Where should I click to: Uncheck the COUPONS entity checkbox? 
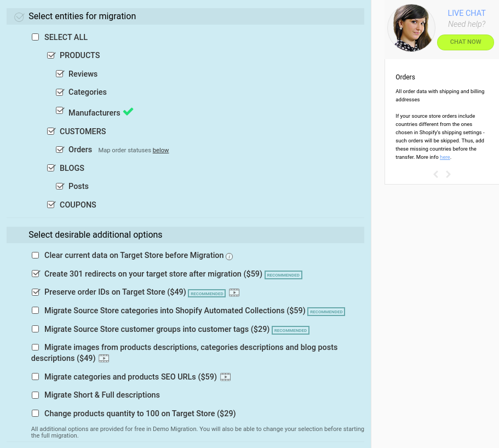(51, 205)
